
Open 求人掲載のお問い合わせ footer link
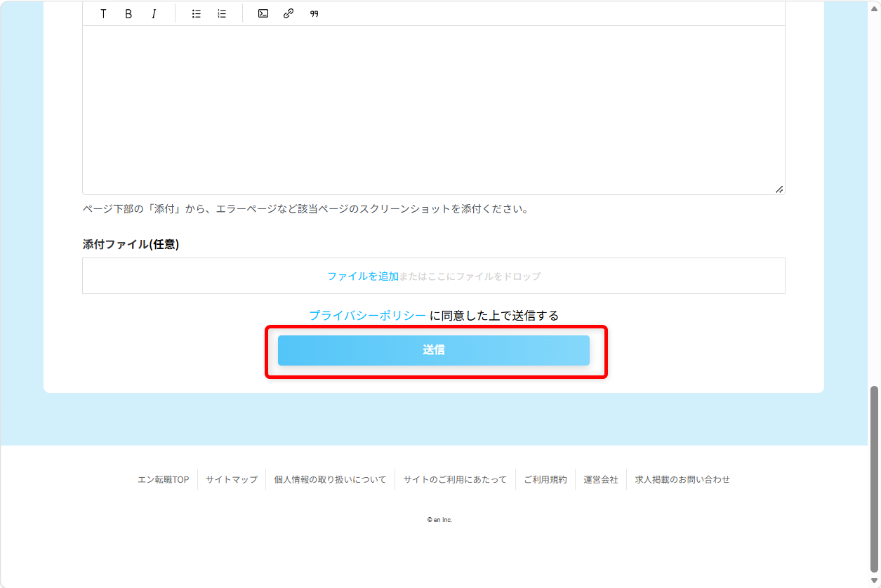[682, 480]
